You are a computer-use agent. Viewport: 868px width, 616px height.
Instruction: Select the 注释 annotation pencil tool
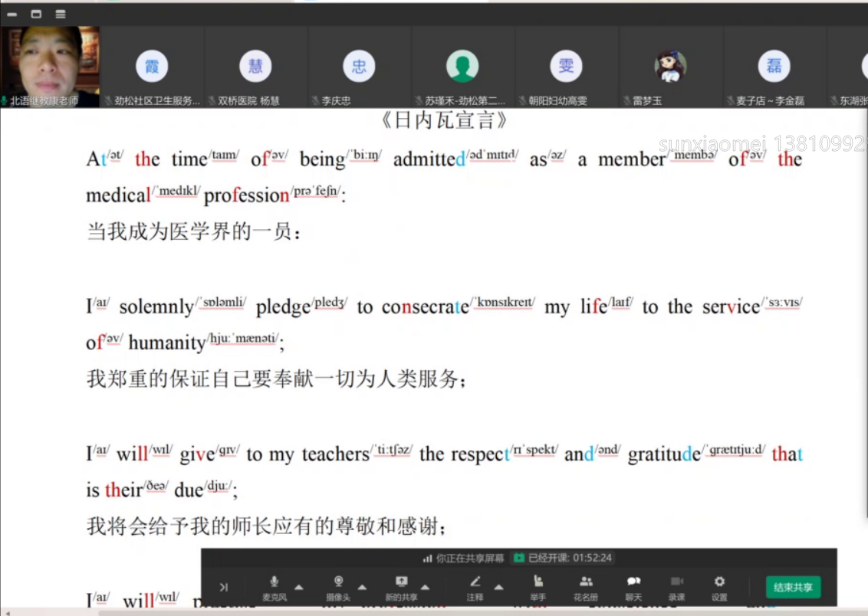475,586
